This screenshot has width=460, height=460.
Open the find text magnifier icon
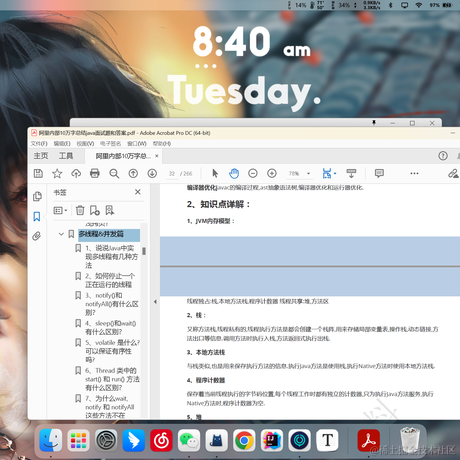pos(114,173)
